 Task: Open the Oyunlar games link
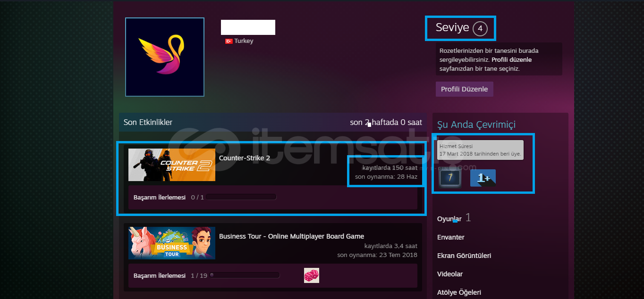point(449,219)
